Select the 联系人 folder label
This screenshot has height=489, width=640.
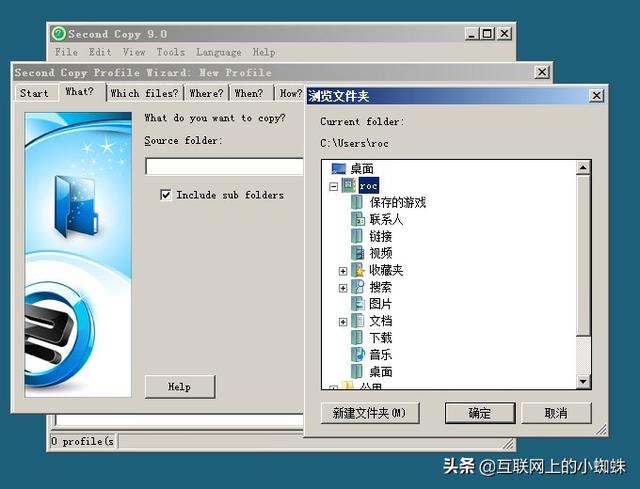386,220
